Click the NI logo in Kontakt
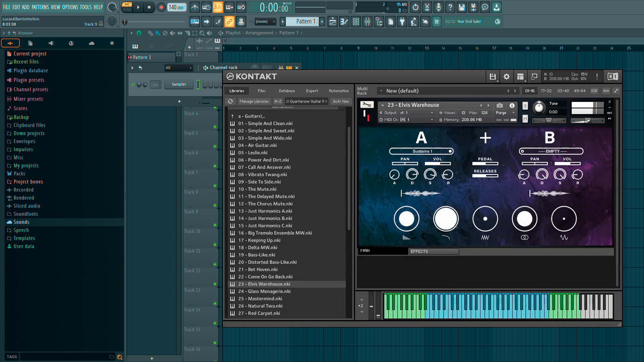Screen dimensions: 644x362 point(612,77)
